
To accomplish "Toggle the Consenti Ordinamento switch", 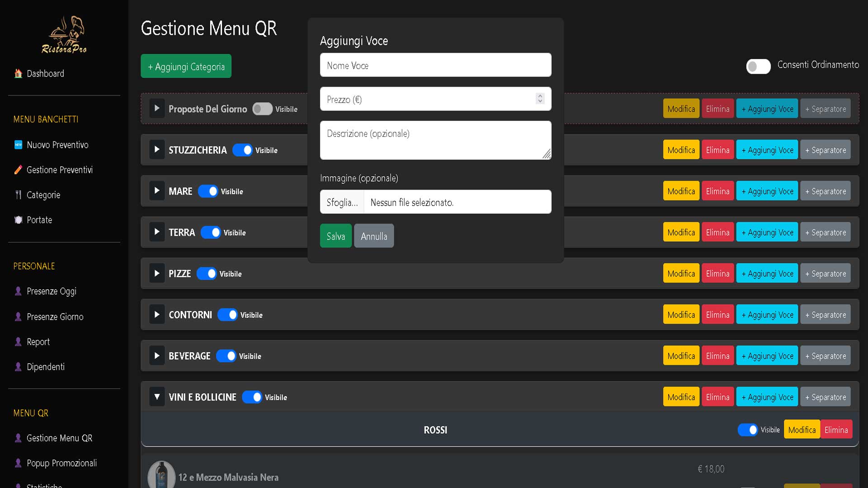I will point(758,66).
